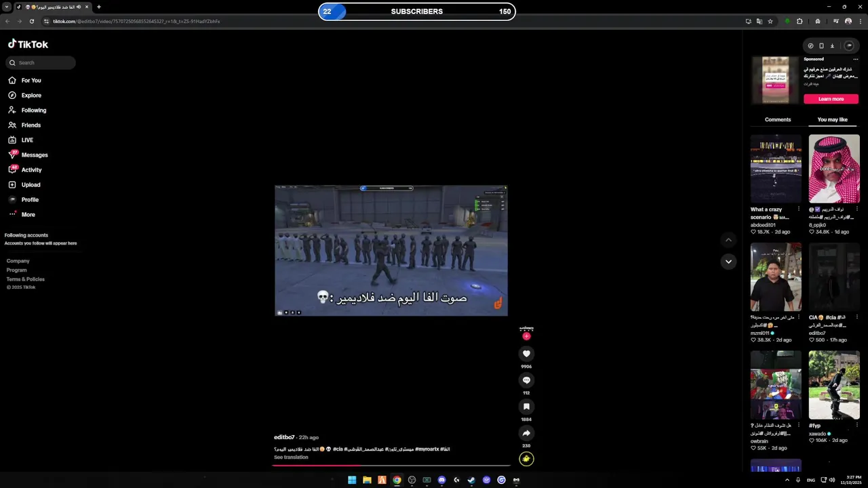868x488 pixels.
Task: Open File Explorer from taskbar
Action: [x=367, y=480]
